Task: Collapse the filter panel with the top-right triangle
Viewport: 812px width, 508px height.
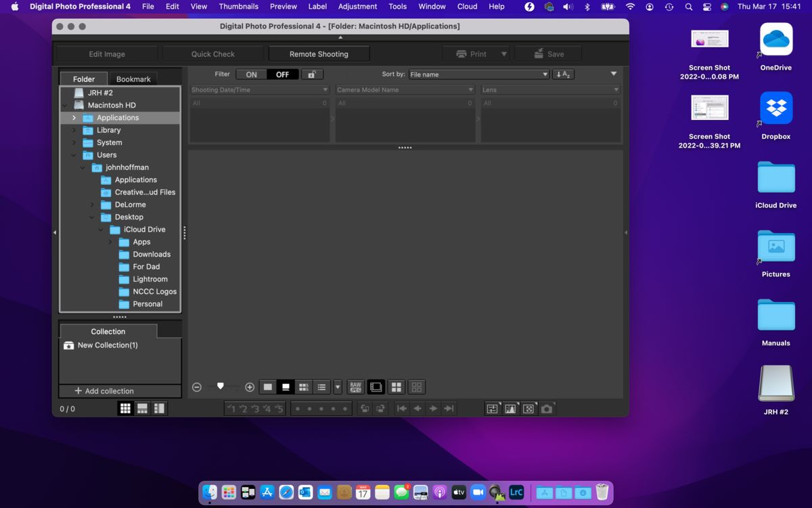Action: pos(614,74)
